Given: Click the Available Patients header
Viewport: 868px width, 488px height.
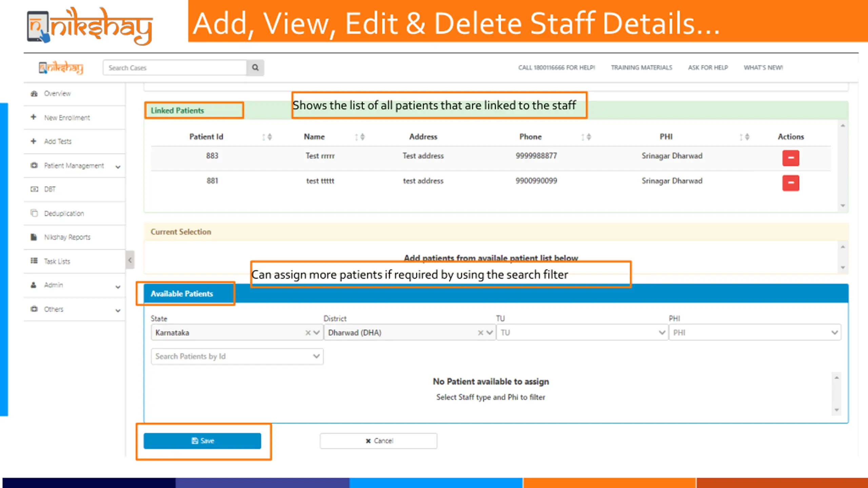Looking at the screenshot, I should point(182,293).
